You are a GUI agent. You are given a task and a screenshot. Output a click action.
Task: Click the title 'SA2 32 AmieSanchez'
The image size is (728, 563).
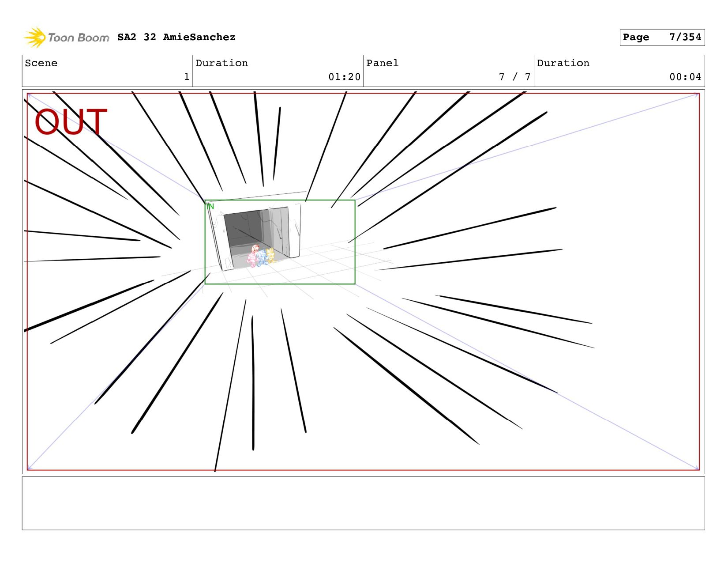[x=176, y=37]
